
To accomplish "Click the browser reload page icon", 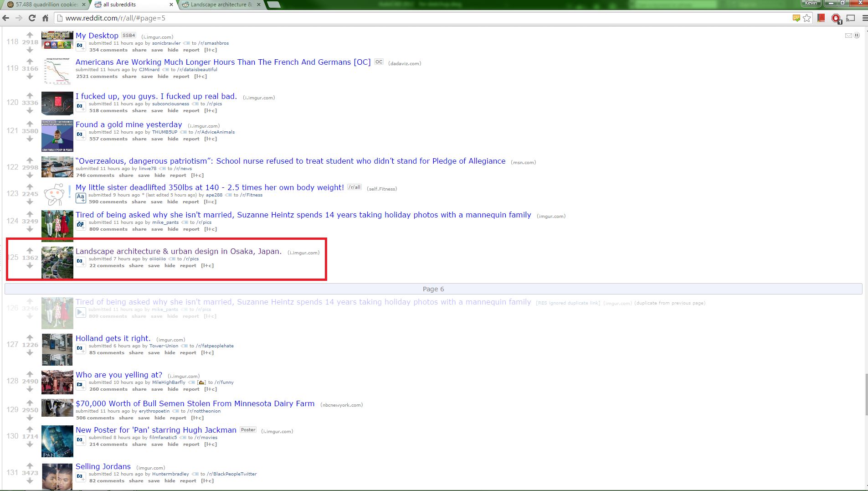I will (x=32, y=18).
